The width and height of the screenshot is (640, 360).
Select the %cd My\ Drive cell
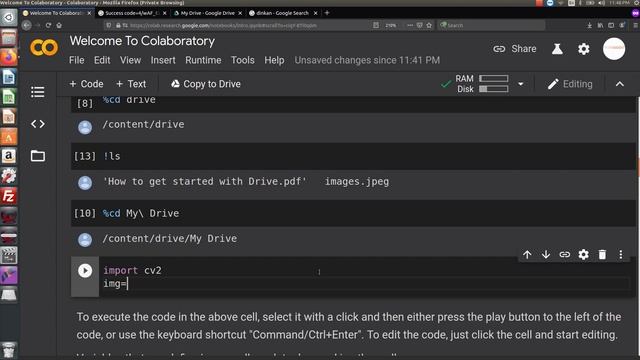click(x=353, y=213)
